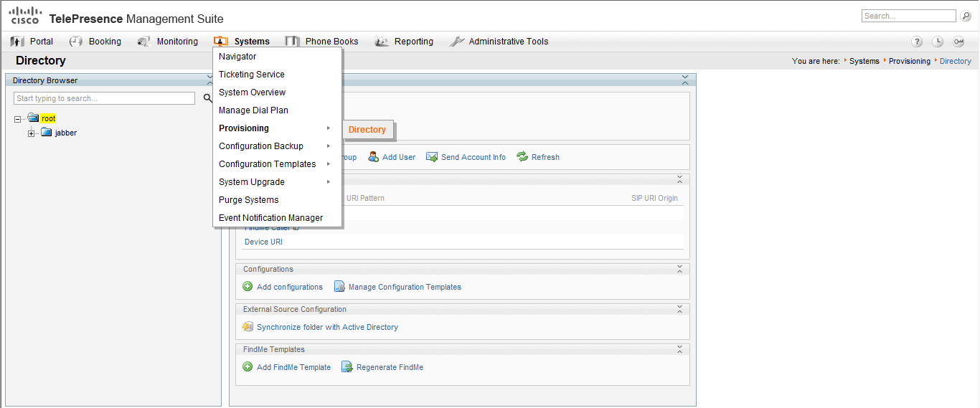Click the top search dropdown magnifier
The width and height of the screenshot is (980, 408).
point(967,16)
